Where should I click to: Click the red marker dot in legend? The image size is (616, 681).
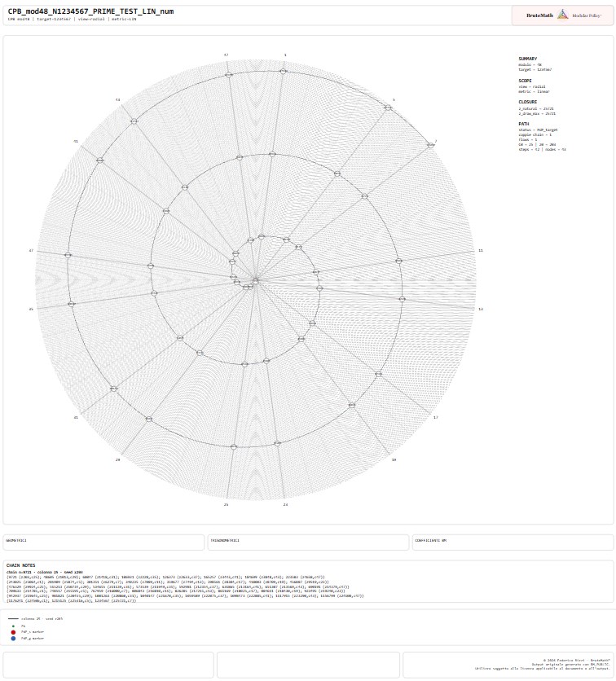click(x=13, y=632)
